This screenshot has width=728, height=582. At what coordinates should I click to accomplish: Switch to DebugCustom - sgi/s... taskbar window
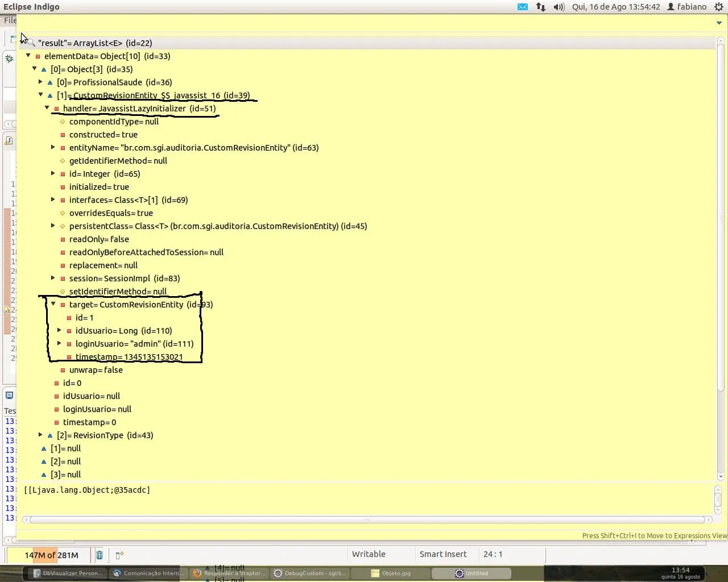pyautogui.click(x=310, y=573)
